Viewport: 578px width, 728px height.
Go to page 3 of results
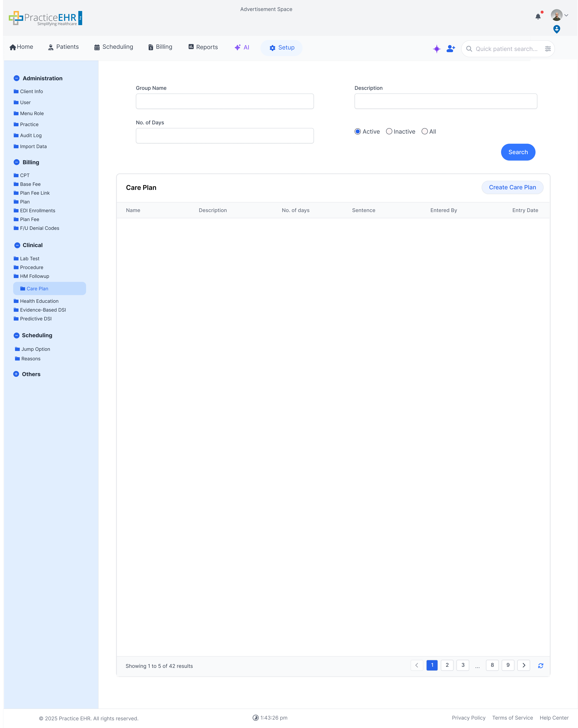click(463, 665)
